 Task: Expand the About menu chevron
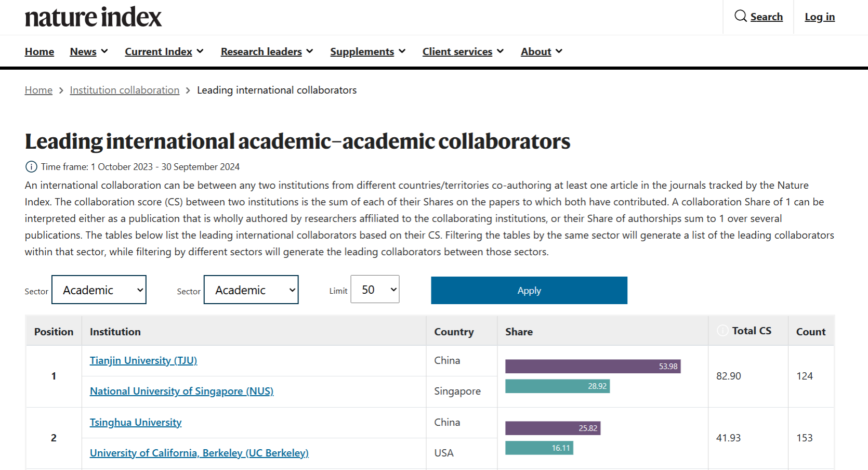point(559,51)
